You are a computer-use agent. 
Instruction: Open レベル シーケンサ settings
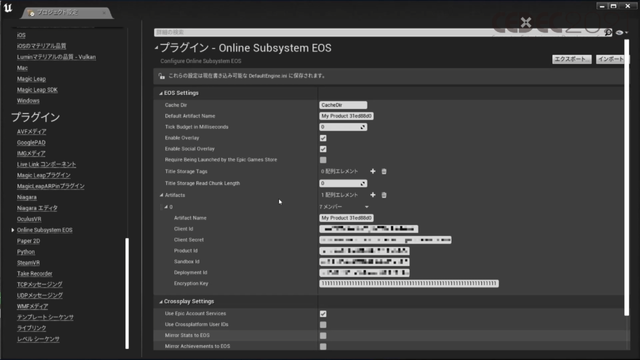tap(38, 339)
